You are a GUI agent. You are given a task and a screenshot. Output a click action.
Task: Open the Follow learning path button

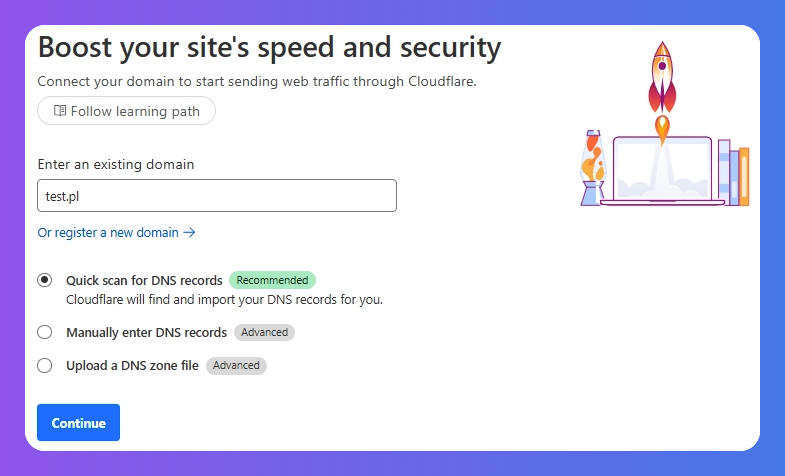click(127, 111)
